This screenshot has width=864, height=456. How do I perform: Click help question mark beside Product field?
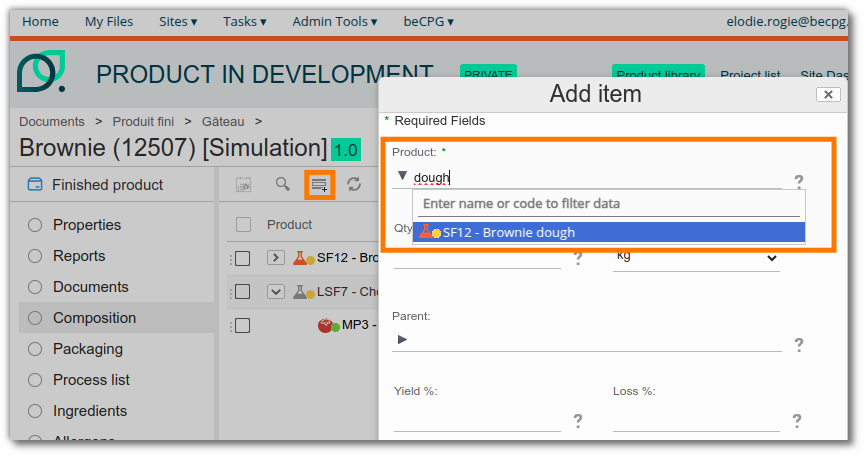(x=798, y=181)
